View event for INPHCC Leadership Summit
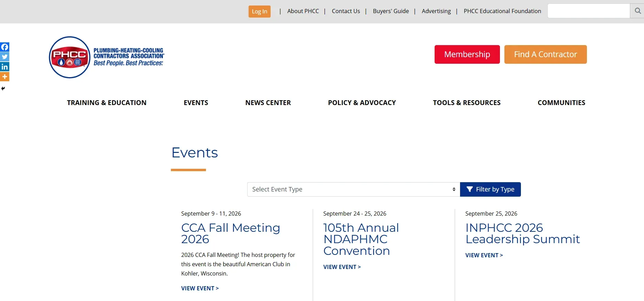The height and width of the screenshot is (301, 644). pos(484,255)
